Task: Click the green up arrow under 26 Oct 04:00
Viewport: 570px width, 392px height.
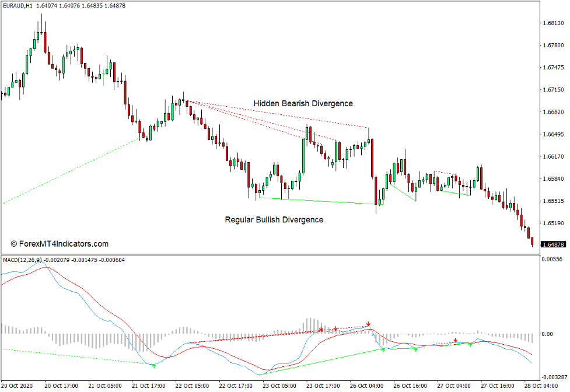Action: point(383,349)
